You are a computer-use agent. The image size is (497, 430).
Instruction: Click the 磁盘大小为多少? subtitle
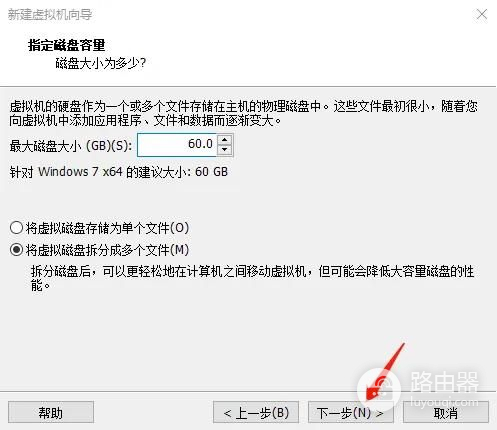pyautogui.click(x=101, y=63)
